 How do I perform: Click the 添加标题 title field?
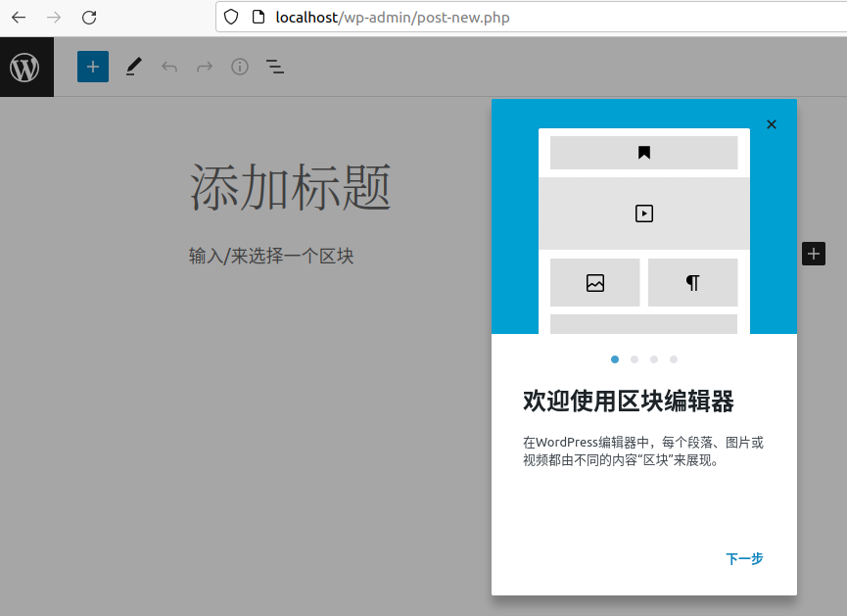point(290,187)
